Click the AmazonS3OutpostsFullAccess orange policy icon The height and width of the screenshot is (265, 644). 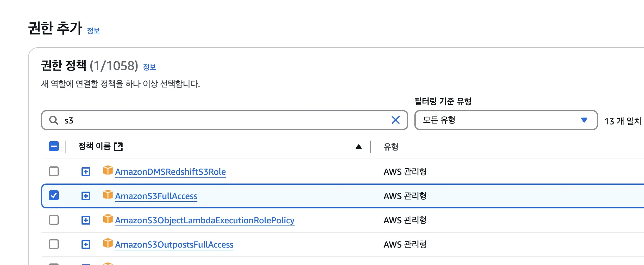108,243
